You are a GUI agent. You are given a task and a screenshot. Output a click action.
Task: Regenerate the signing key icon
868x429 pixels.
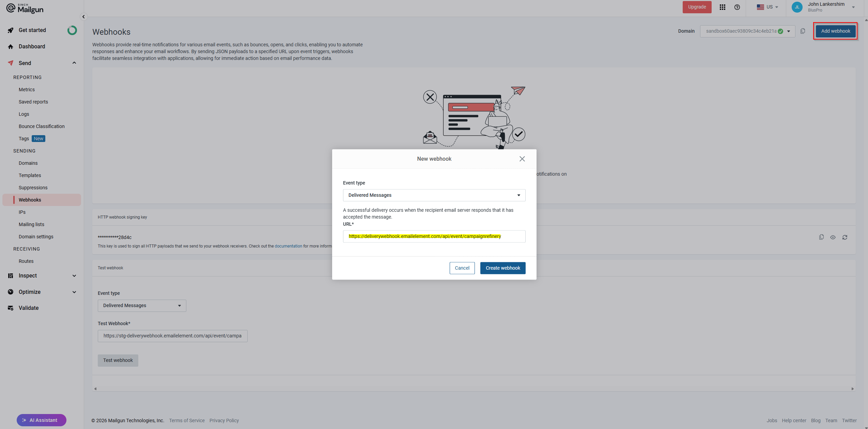845,238
